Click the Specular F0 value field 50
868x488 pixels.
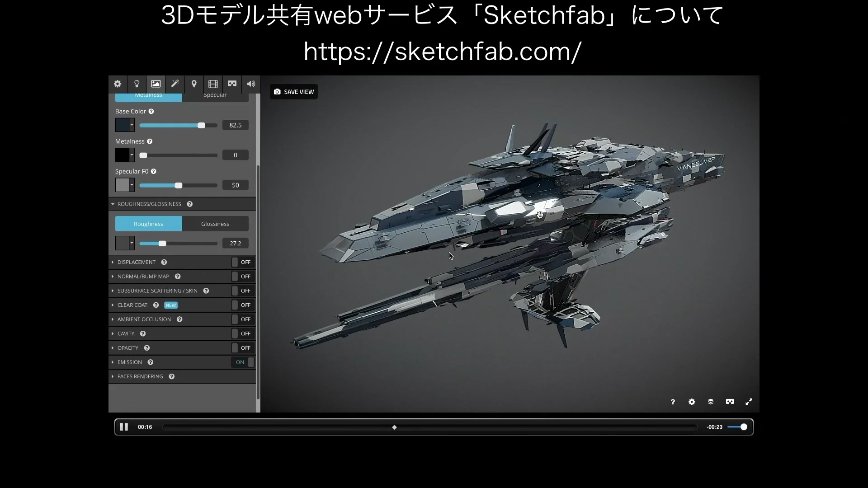coord(235,185)
